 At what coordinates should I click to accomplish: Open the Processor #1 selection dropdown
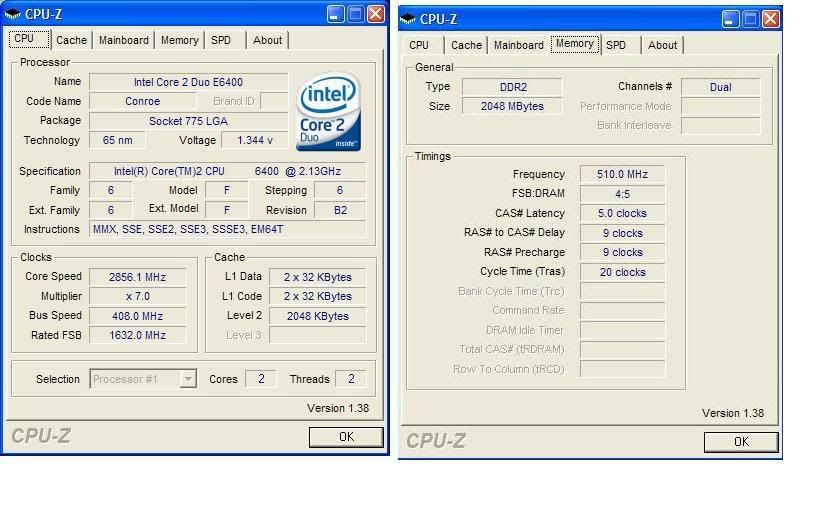[188, 379]
